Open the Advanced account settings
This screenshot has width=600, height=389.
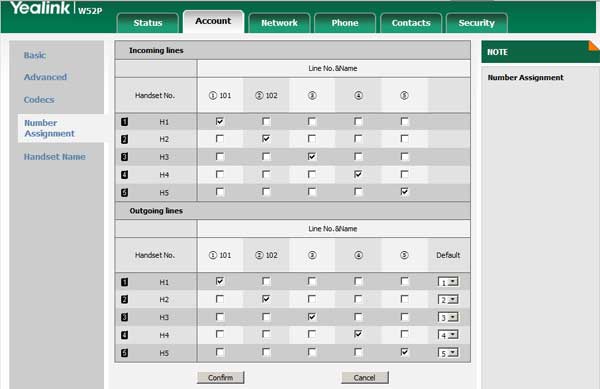[45, 77]
